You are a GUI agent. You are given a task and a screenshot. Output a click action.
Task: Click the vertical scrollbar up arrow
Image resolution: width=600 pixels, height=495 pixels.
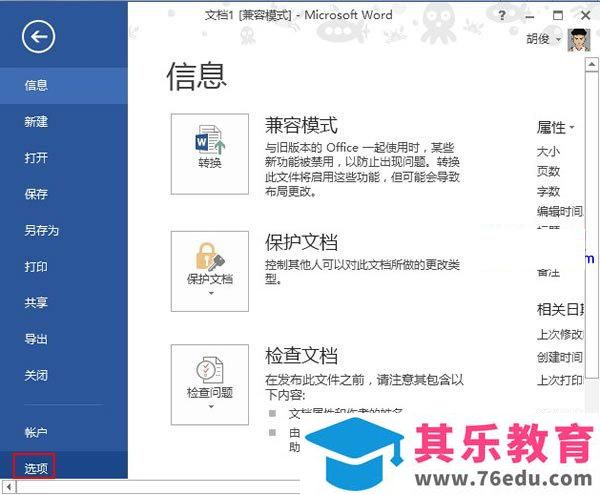pyautogui.click(x=592, y=64)
